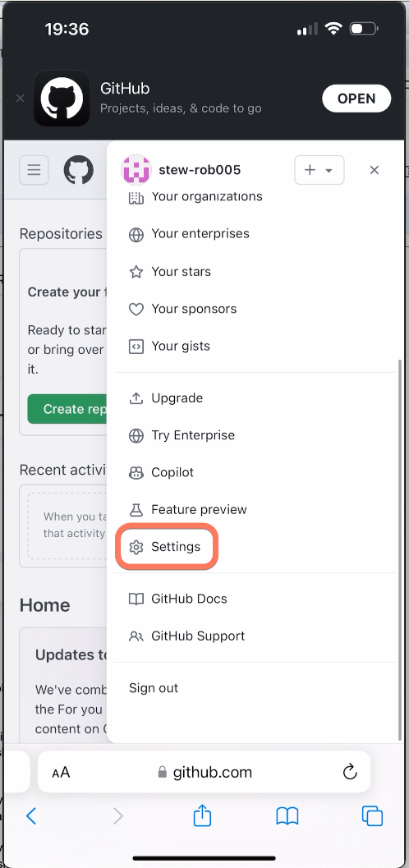Go back with Safari's arrow
The height and width of the screenshot is (868, 409).
tap(31, 816)
